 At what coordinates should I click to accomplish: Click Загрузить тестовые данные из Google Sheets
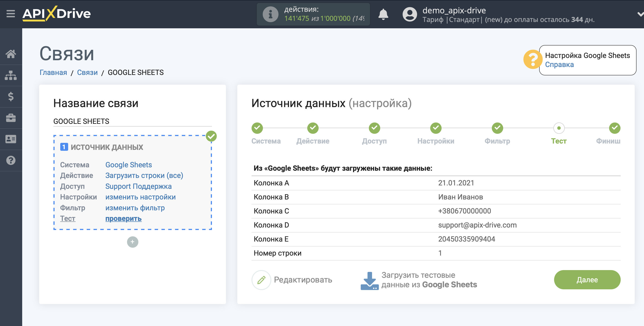pos(429,280)
